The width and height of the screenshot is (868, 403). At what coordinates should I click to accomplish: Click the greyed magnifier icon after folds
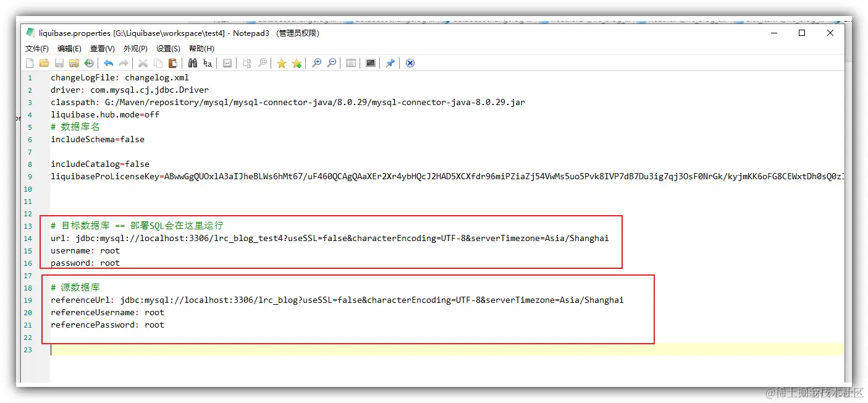(x=262, y=63)
